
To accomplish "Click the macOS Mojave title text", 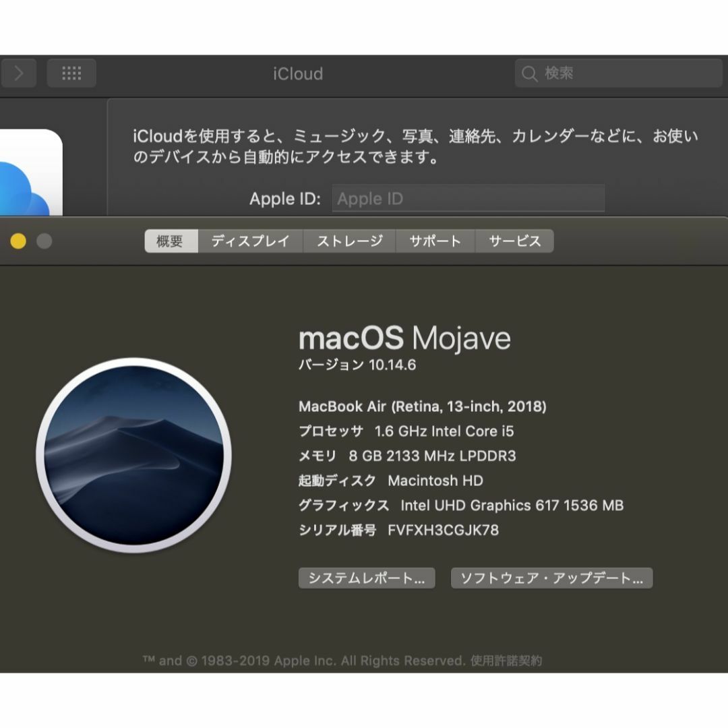I will click(x=404, y=338).
